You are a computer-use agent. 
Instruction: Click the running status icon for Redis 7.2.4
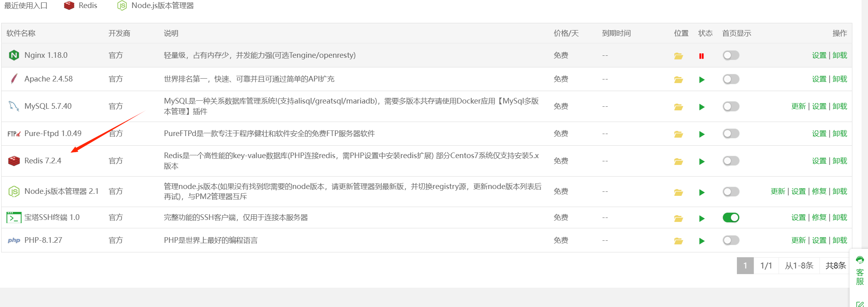(x=702, y=161)
